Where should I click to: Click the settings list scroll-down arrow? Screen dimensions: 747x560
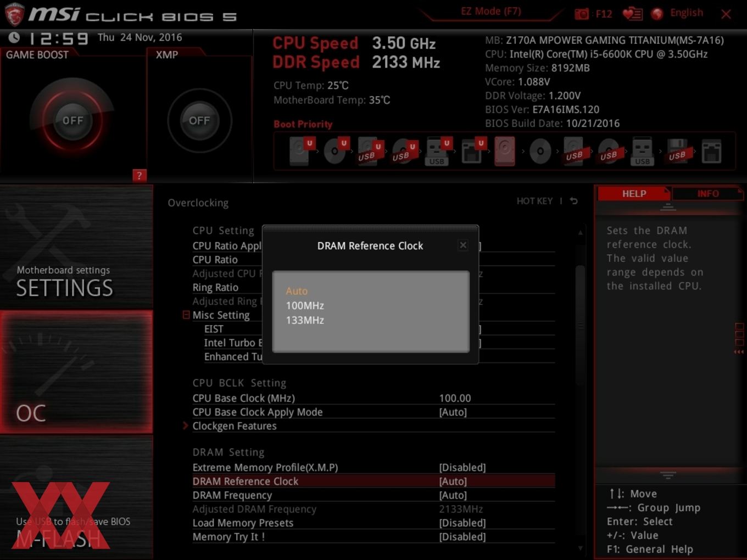point(580,548)
